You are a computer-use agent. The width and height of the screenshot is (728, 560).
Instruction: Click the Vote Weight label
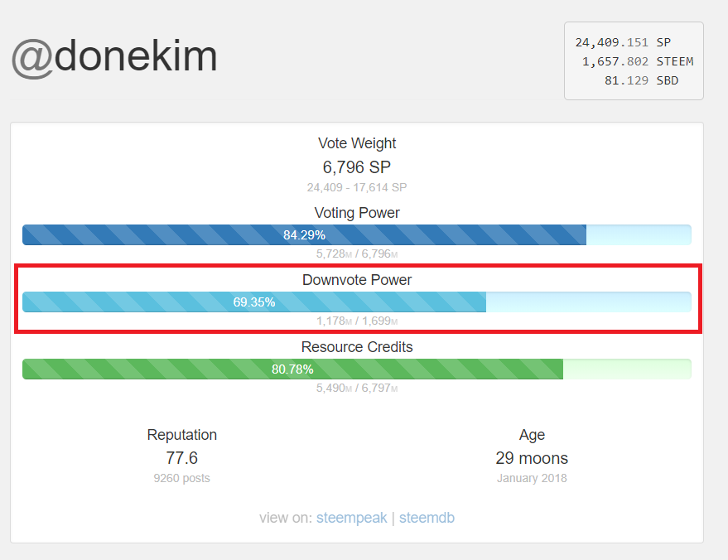pos(357,143)
